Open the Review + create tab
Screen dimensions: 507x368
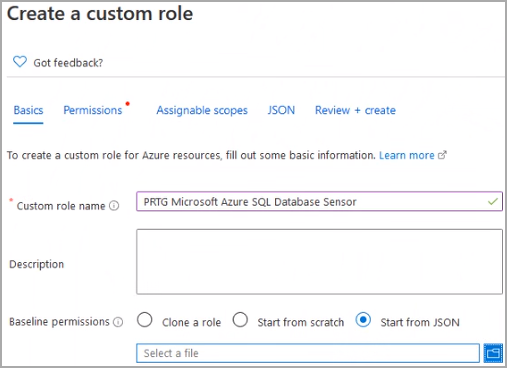point(355,110)
